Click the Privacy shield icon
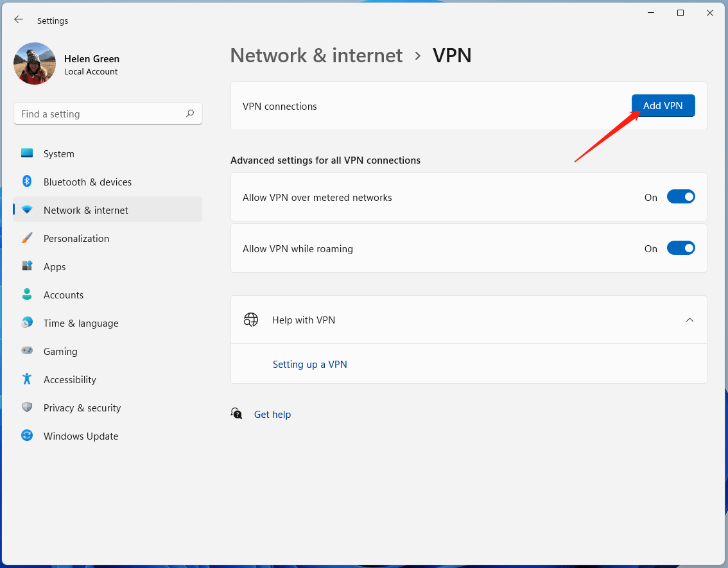Image resolution: width=728 pixels, height=568 pixels. click(27, 408)
